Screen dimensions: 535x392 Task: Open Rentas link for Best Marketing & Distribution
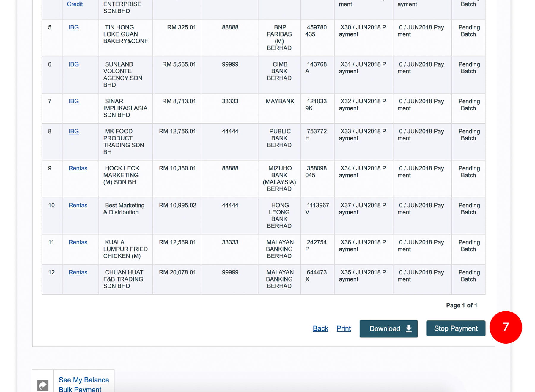click(78, 205)
